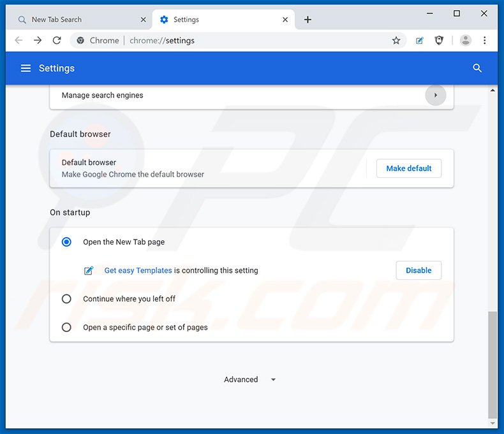Go forward with the forward arrow
Viewport: 504px width, 434px height.
(x=38, y=40)
